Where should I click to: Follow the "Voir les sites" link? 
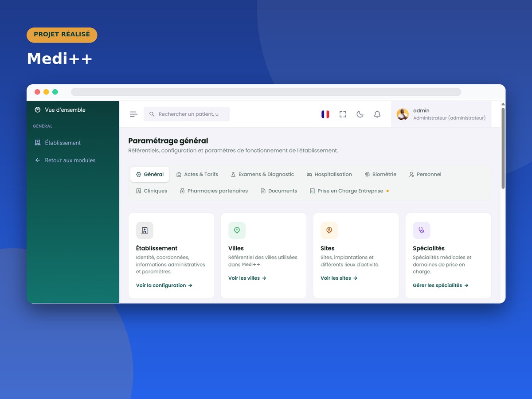point(339,278)
